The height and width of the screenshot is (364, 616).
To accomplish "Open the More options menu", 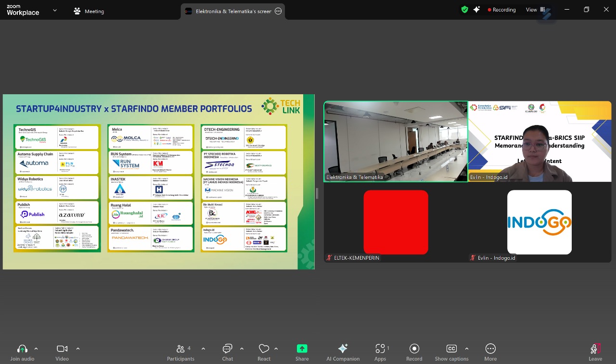I will tap(490, 352).
